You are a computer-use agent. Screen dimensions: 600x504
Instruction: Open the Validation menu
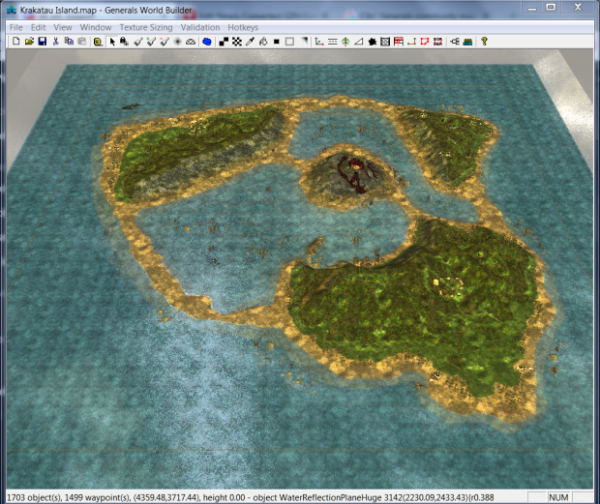[x=200, y=28]
